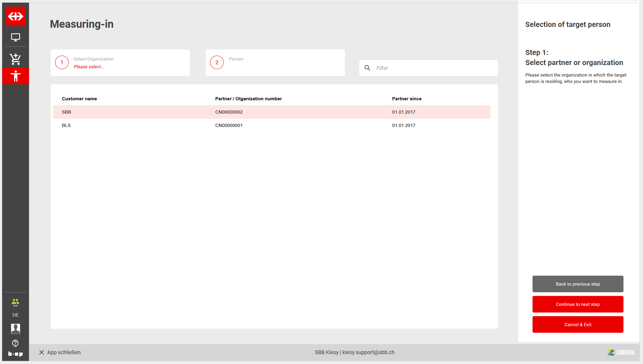Click Cancel & Exit button

point(578,325)
